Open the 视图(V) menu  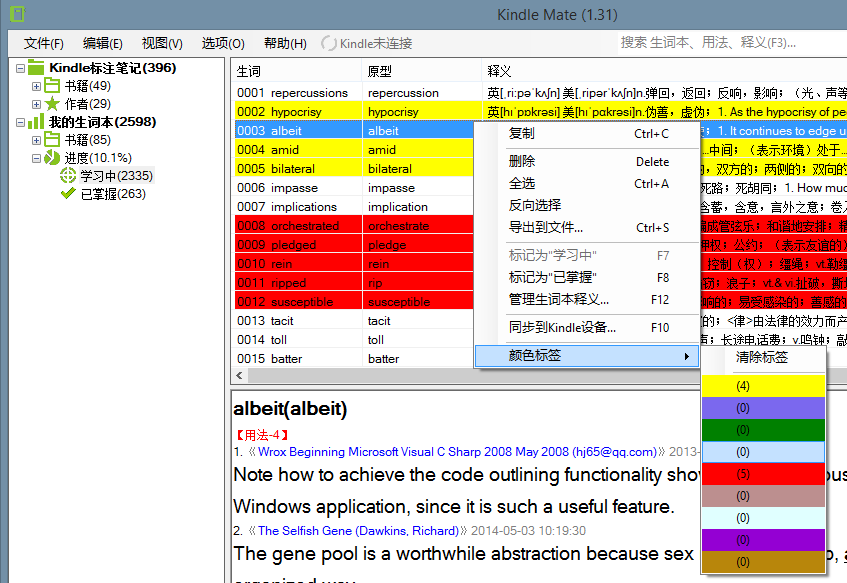coord(162,43)
